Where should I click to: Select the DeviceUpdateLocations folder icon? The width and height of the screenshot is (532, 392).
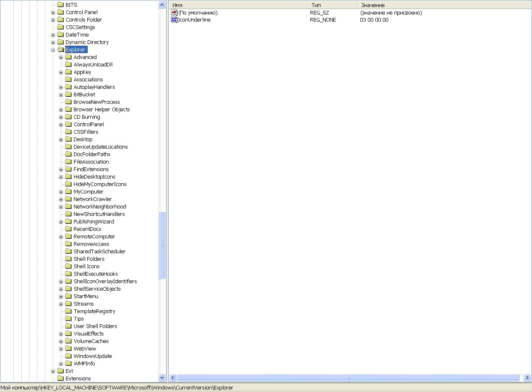coord(69,147)
